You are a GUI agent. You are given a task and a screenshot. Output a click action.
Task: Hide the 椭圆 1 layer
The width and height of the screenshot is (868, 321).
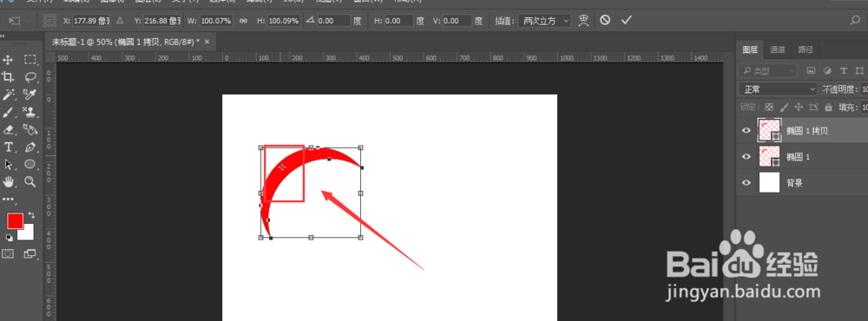pos(746,157)
